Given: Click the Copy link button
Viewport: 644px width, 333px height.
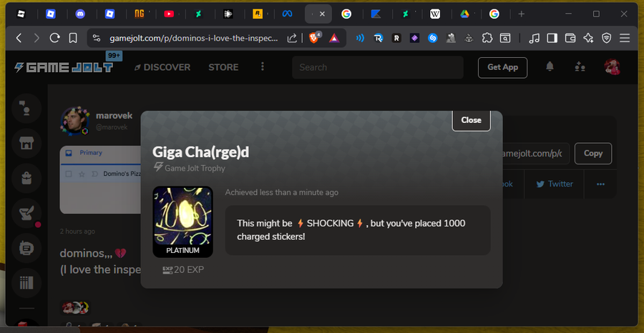Looking at the screenshot, I should click(593, 154).
